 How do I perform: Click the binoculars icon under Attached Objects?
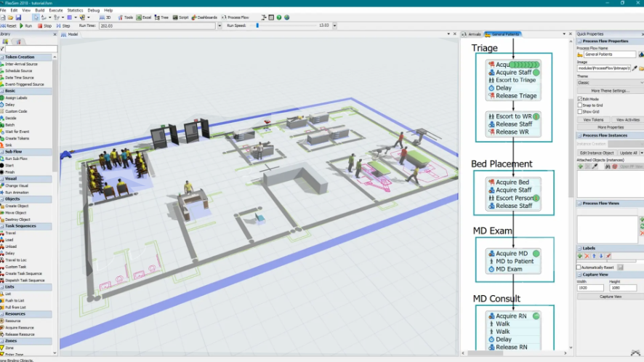coord(608,166)
